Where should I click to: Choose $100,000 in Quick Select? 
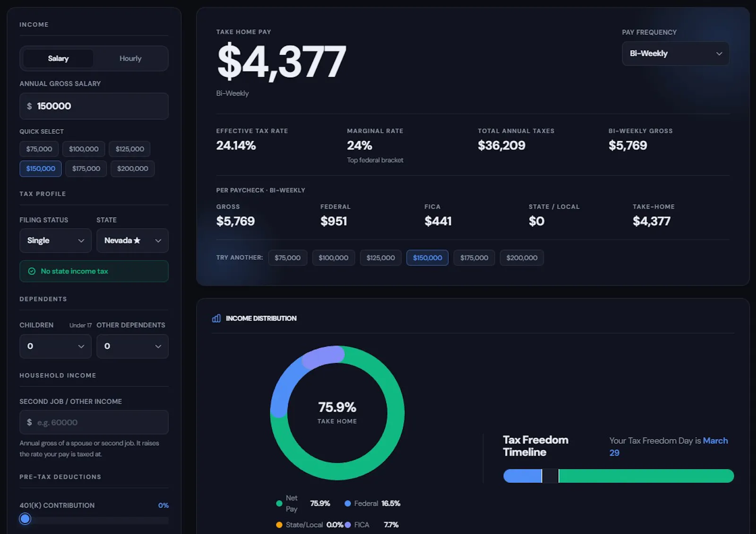pos(84,149)
